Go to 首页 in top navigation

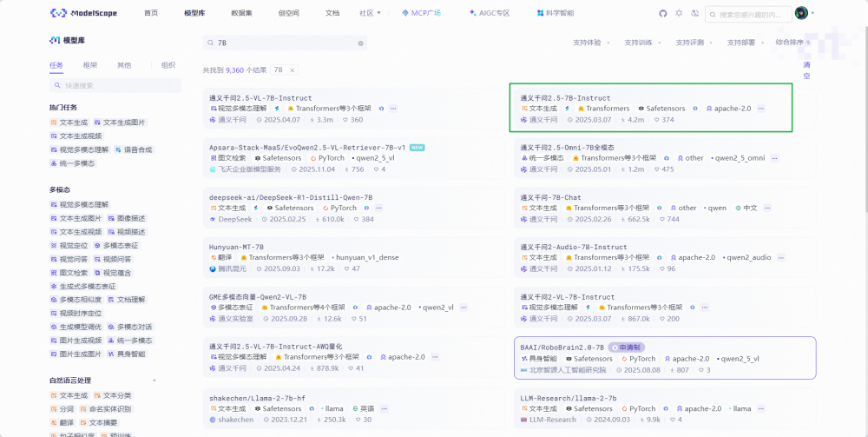pos(150,13)
